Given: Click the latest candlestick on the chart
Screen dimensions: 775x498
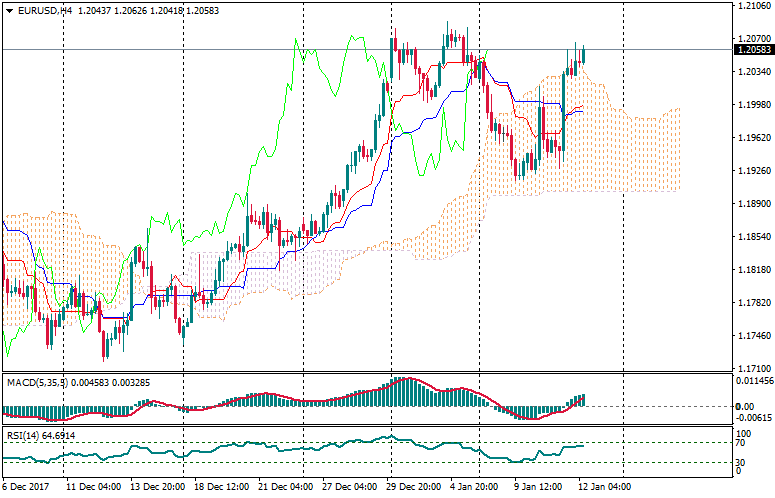Looking at the screenshot, I should click(584, 55).
